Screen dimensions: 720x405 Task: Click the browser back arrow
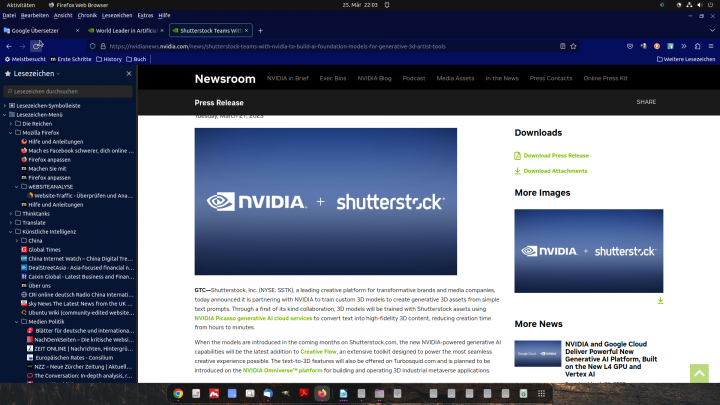point(9,46)
